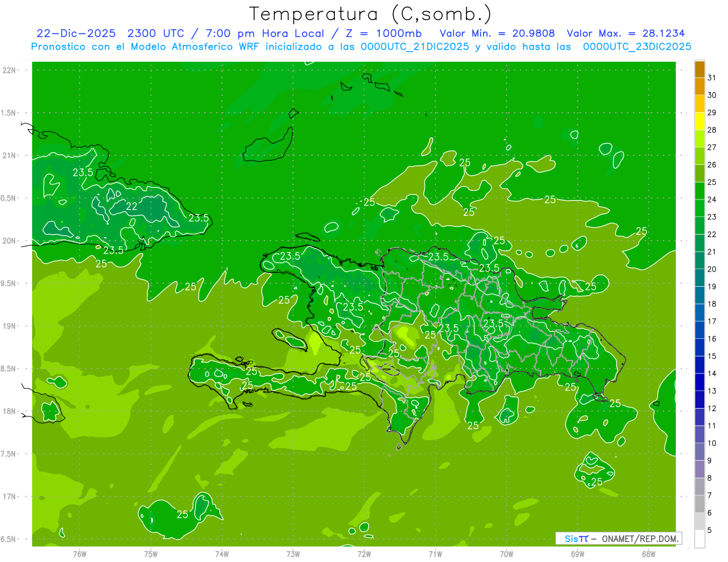Click the "18N" latitude axis label
This screenshot has width=728, height=562.
(8, 411)
